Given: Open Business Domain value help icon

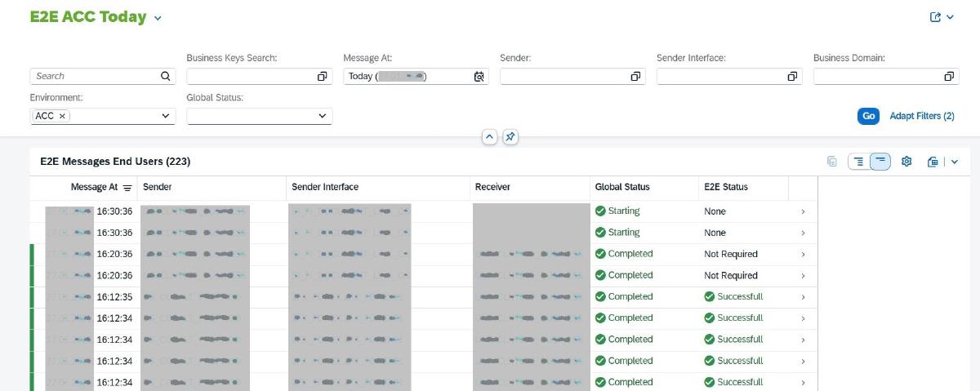Looking at the screenshot, I should click(x=949, y=76).
